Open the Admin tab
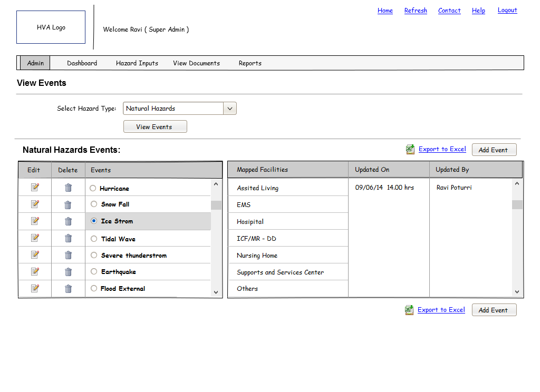Viewport: 540px width, 392px height. point(35,63)
